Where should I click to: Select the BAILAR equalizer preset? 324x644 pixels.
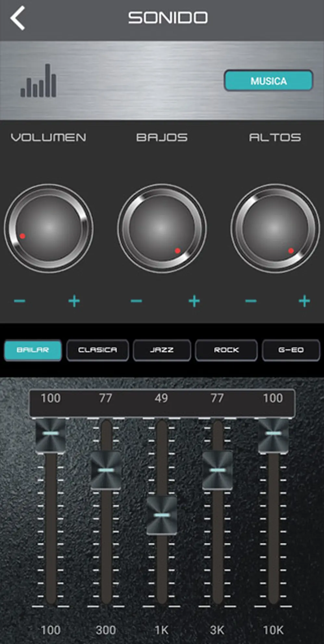point(33,350)
